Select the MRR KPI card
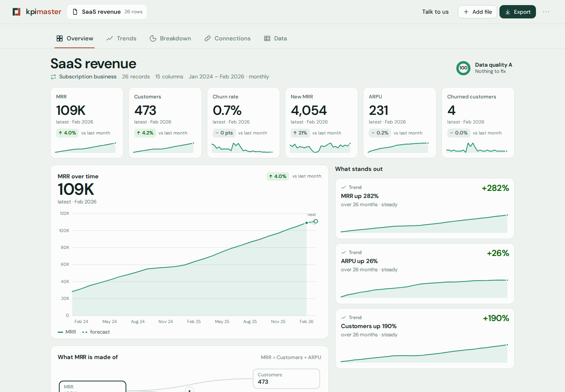The height and width of the screenshot is (392, 565). pyautogui.click(x=87, y=123)
